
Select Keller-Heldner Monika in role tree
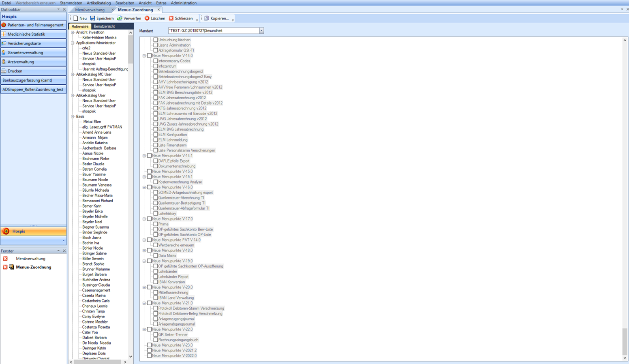(99, 38)
